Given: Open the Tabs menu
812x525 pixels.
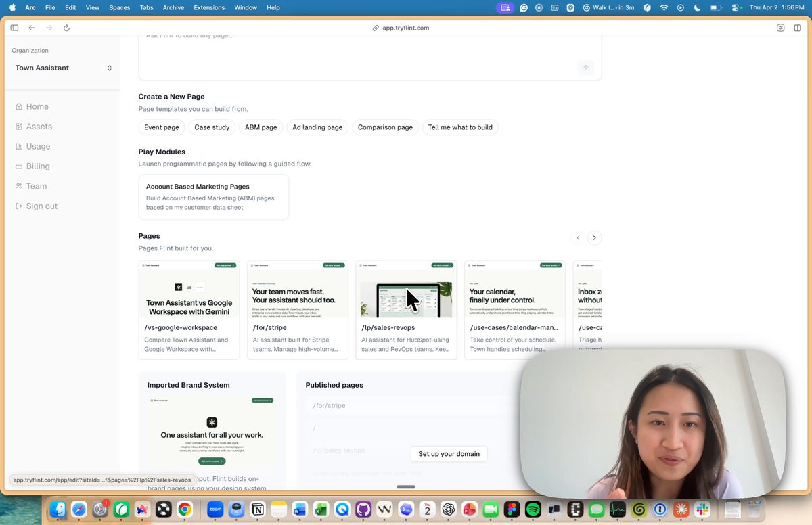Looking at the screenshot, I should (146, 7).
